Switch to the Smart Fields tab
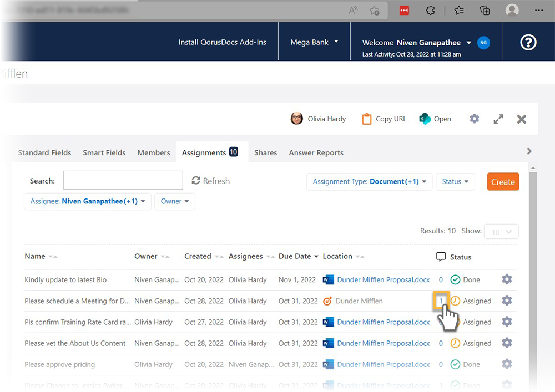555x392 pixels. point(104,152)
